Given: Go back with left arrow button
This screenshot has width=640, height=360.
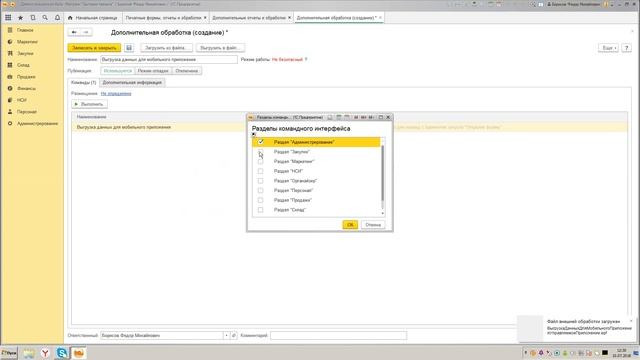Looking at the screenshot, I should pos(74,32).
